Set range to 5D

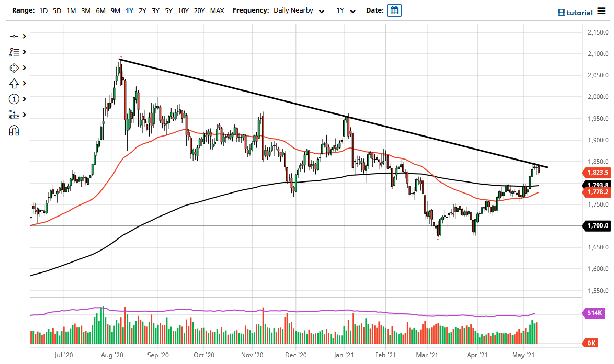(57, 10)
